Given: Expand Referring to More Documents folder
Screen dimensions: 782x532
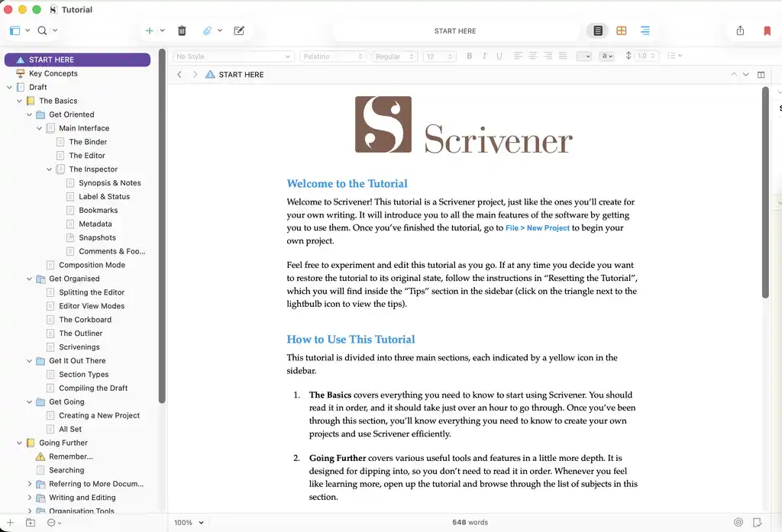Looking at the screenshot, I should (x=30, y=484).
